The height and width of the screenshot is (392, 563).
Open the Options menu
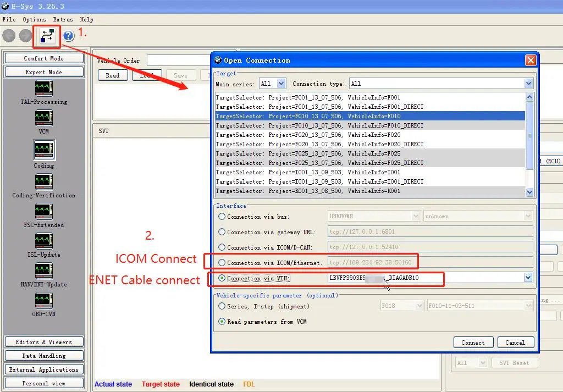34,19
